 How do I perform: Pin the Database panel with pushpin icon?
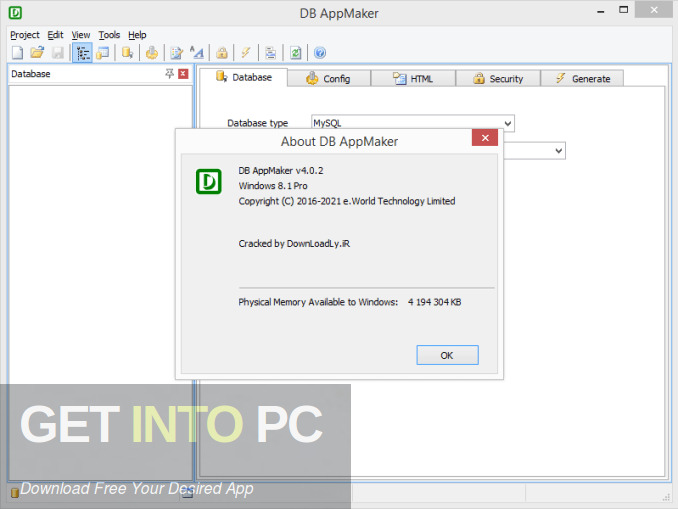170,74
